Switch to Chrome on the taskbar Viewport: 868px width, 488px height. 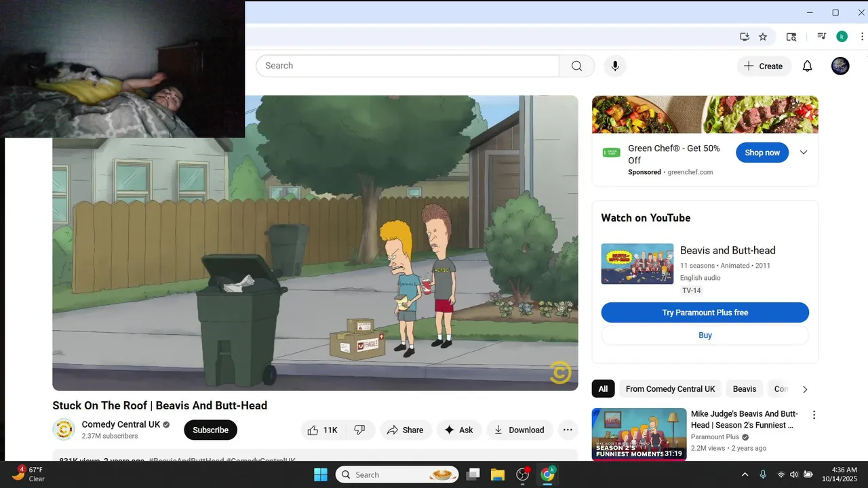coord(547,474)
